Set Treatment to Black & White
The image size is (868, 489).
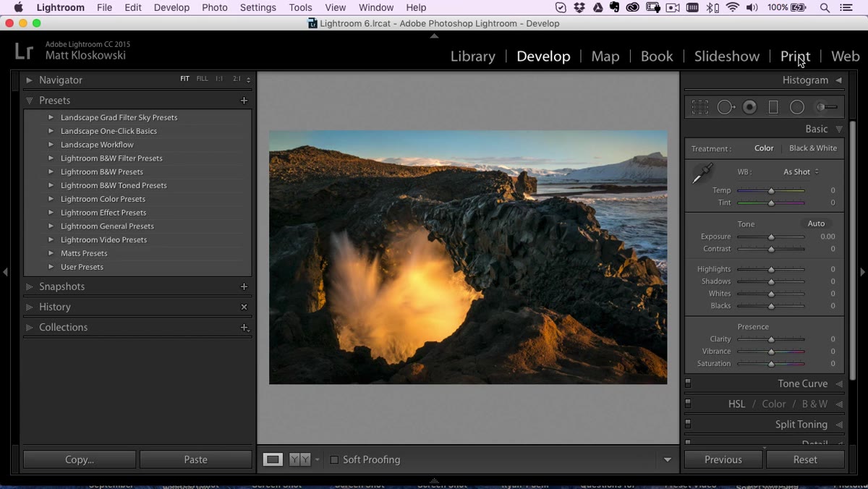click(x=813, y=148)
